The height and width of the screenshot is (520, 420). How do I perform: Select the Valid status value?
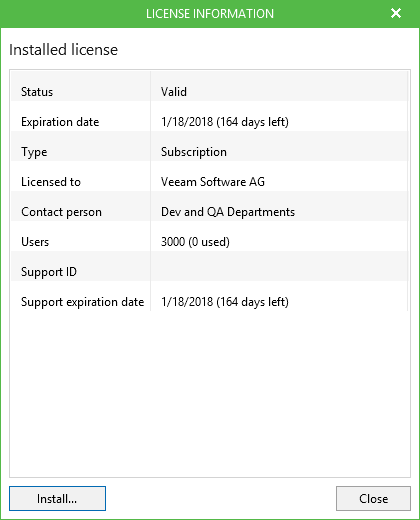tap(174, 92)
